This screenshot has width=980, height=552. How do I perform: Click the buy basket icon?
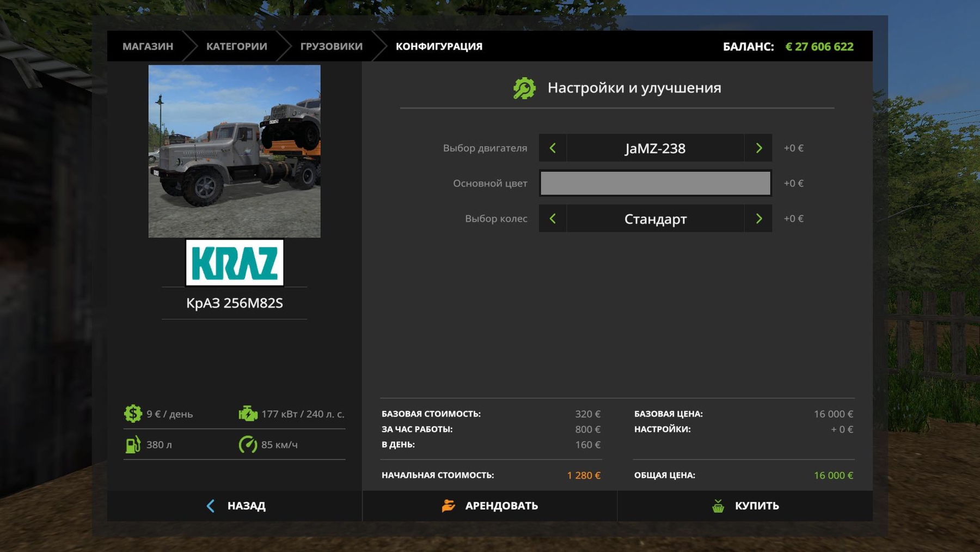coord(718,506)
